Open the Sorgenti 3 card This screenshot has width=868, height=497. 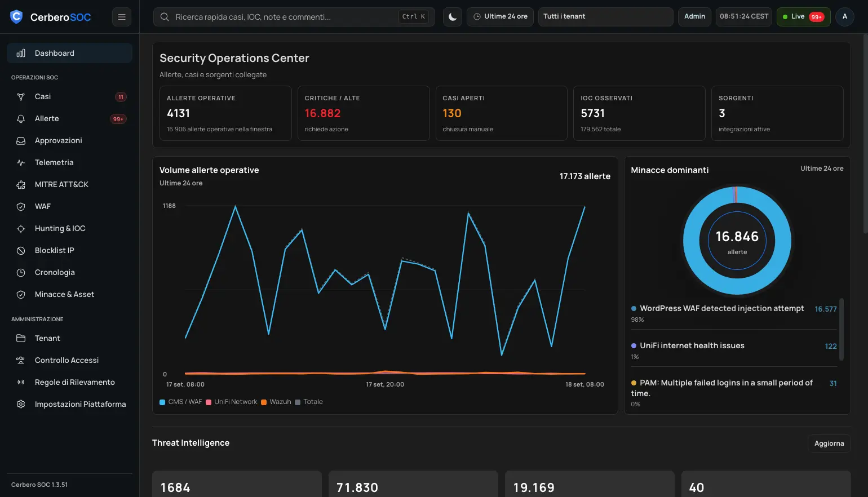pos(777,113)
